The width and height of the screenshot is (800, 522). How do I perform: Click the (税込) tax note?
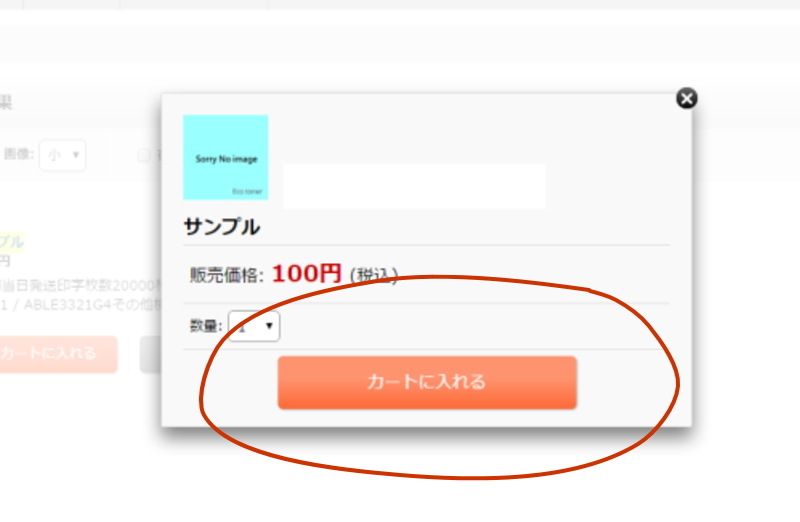coord(373,276)
